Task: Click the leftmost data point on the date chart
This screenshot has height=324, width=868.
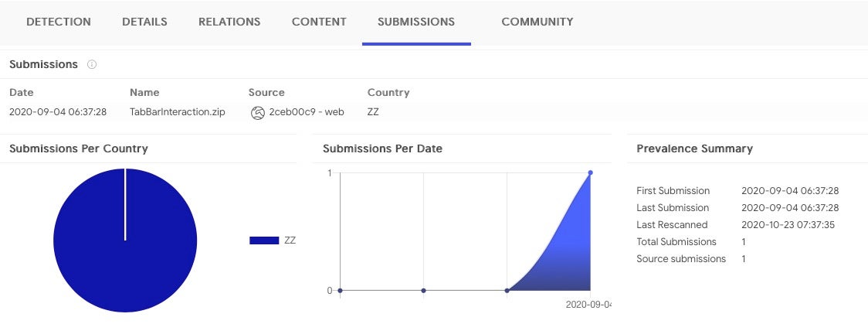Action: [340, 291]
